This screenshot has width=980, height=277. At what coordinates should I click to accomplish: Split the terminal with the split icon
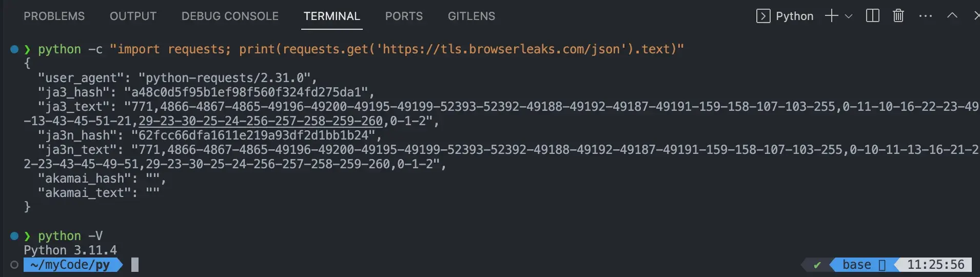[x=872, y=16]
